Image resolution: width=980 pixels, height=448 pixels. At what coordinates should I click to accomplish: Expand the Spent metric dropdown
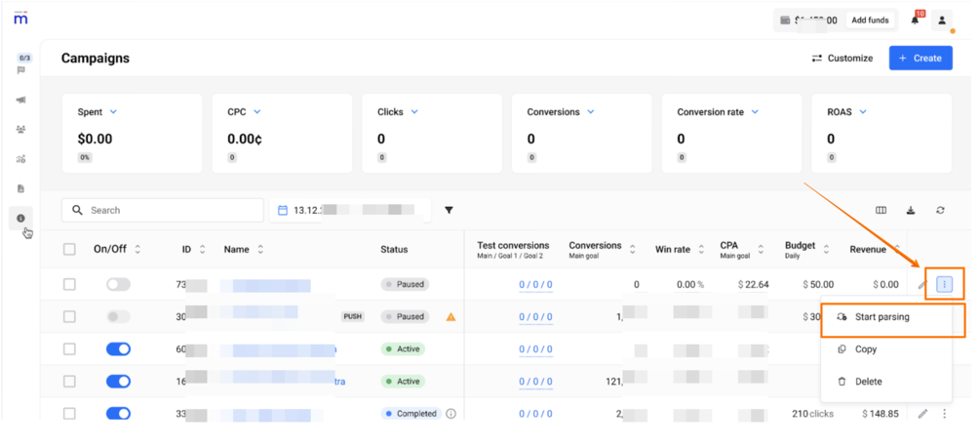click(x=113, y=112)
